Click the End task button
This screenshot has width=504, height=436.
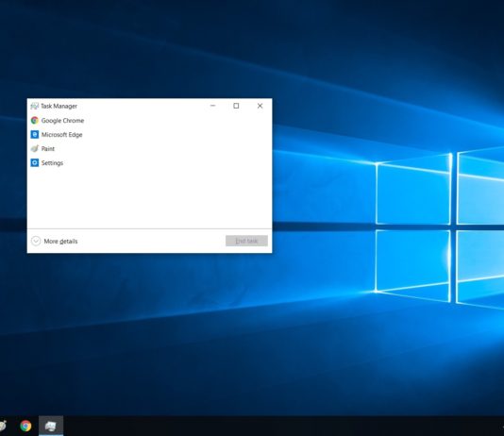click(x=246, y=241)
